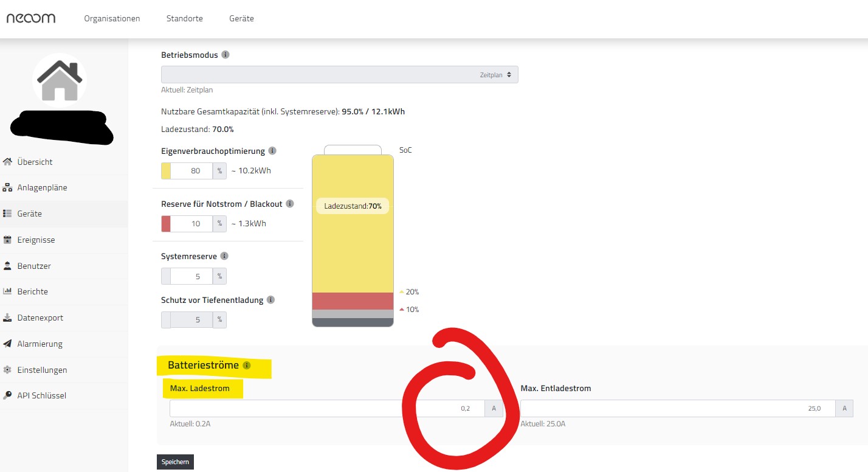
Task: Click the Einstellungen gear icon
Action: 7,370
